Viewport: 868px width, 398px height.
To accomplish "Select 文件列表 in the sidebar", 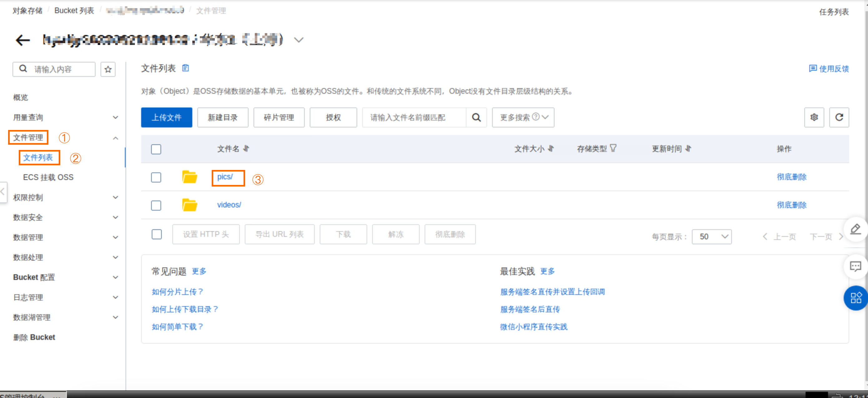I will 38,158.
